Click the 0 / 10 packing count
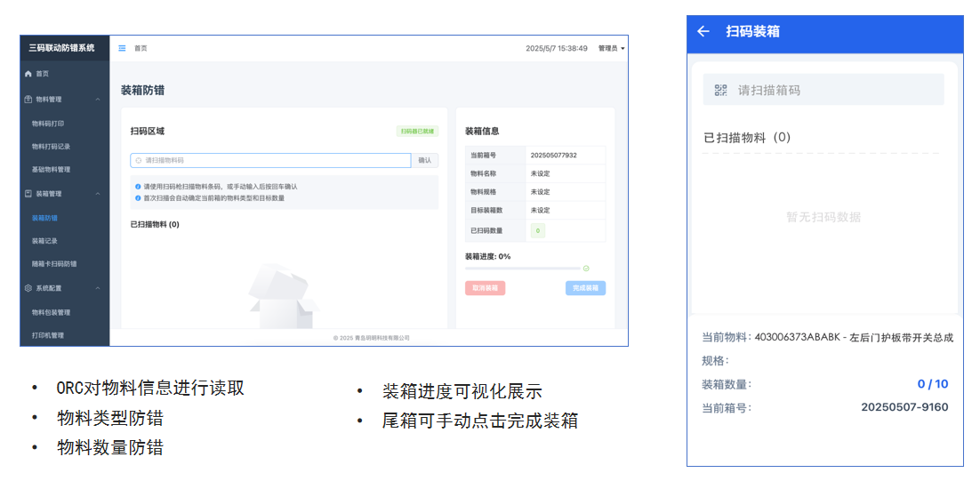This screenshot has height=481, width=980. coord(933,384)
